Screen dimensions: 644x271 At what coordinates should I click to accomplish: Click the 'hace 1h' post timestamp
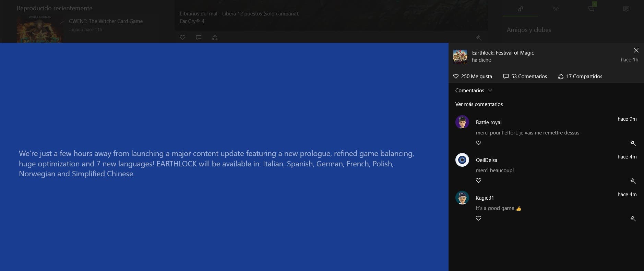pos(629,60)
